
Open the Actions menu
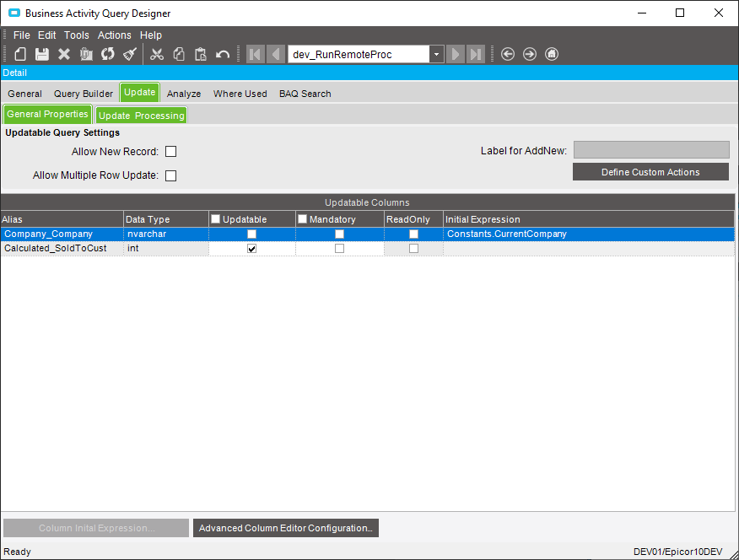coord(114,35)
